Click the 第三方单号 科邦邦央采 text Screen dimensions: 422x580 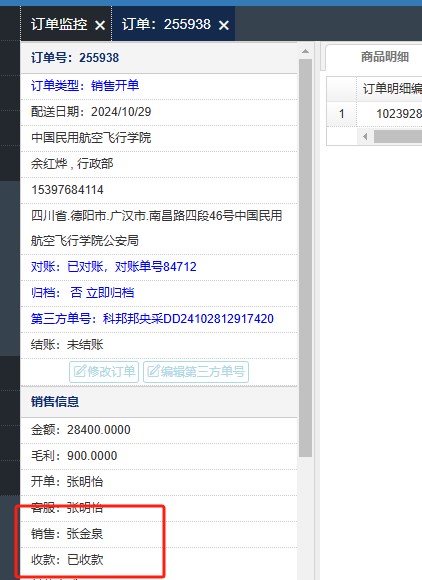coord(152,319)
